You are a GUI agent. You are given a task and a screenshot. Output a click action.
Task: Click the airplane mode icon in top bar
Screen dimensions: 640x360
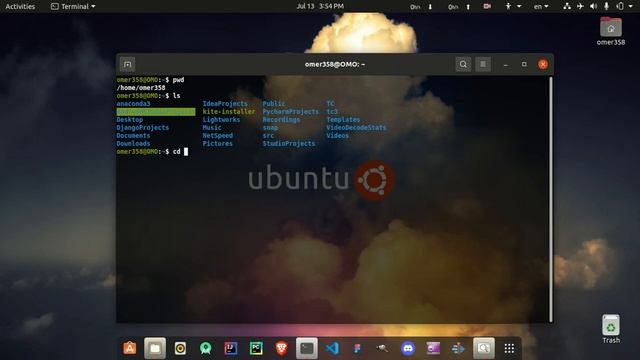coord(580,6)
